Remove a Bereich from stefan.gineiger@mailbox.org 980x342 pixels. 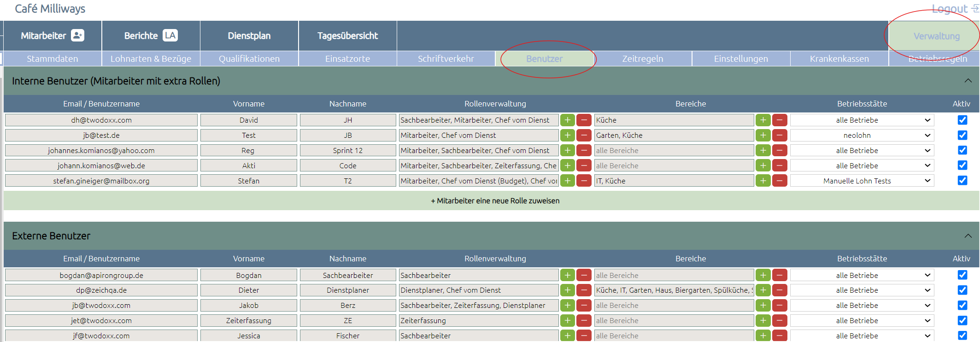(x=780, y=181)
